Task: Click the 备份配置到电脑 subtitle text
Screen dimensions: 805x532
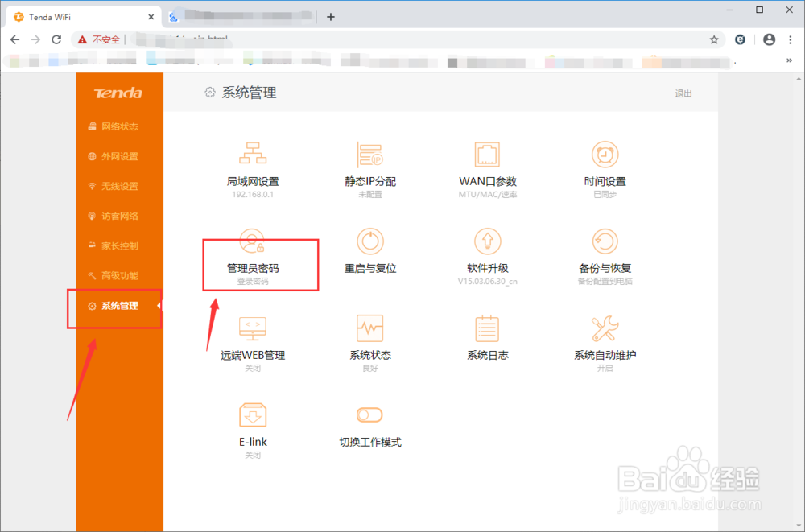Action: pos(605,282)
